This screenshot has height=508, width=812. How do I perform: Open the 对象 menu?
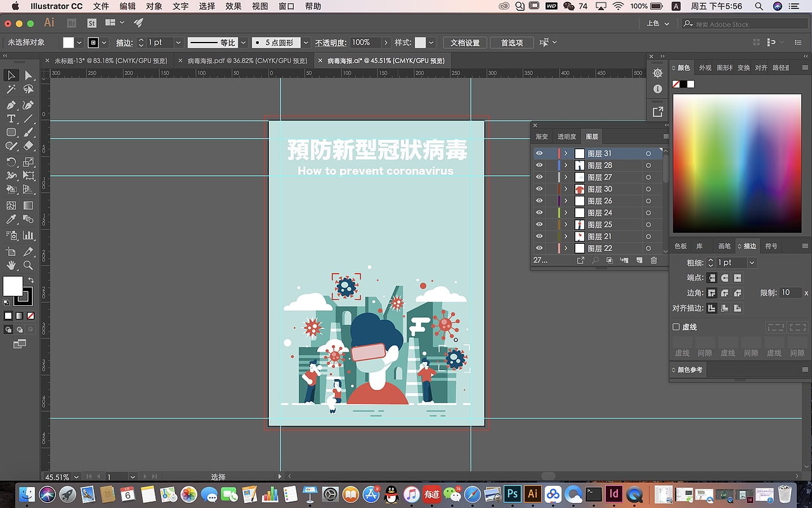[154, 6]
